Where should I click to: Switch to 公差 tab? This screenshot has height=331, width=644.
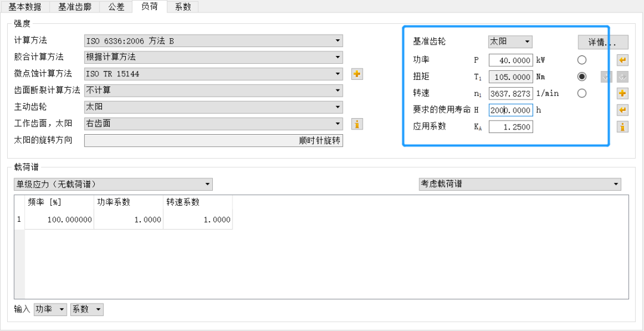[116, 7]
